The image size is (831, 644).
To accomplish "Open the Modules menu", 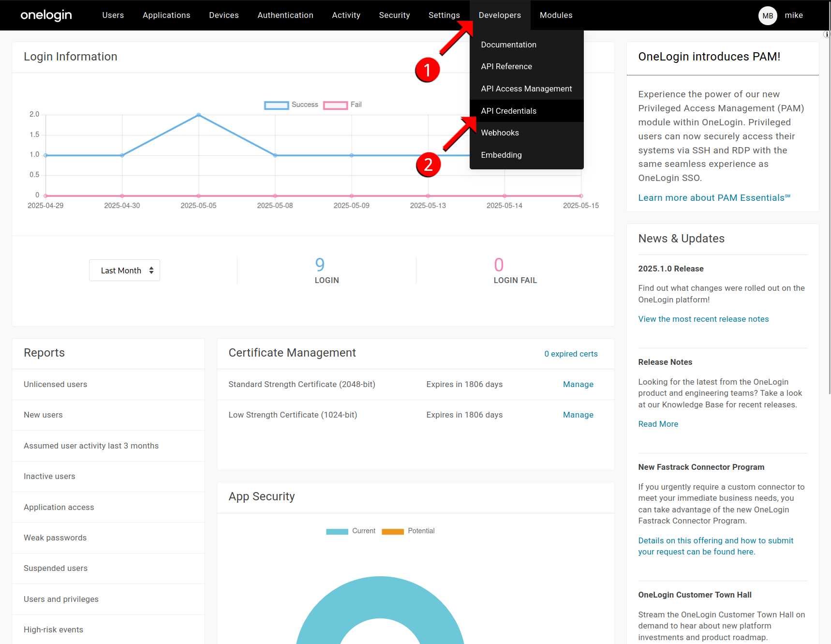I will [556, 15].
